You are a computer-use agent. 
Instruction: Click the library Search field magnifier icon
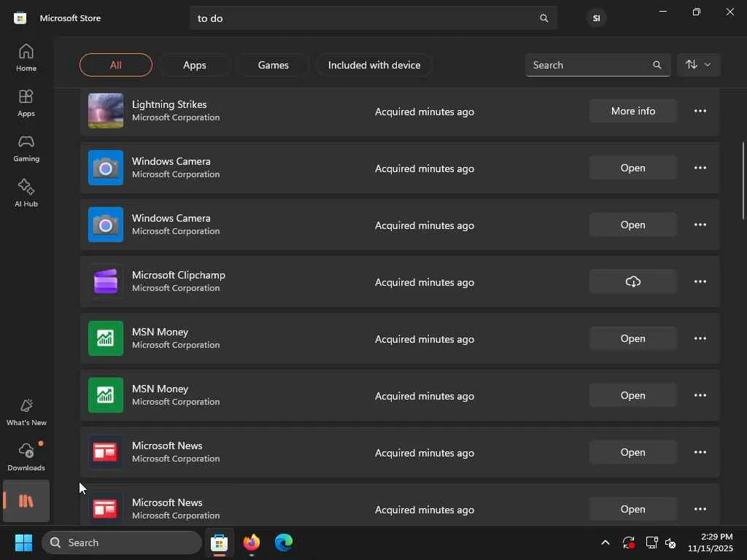(657, 65)
